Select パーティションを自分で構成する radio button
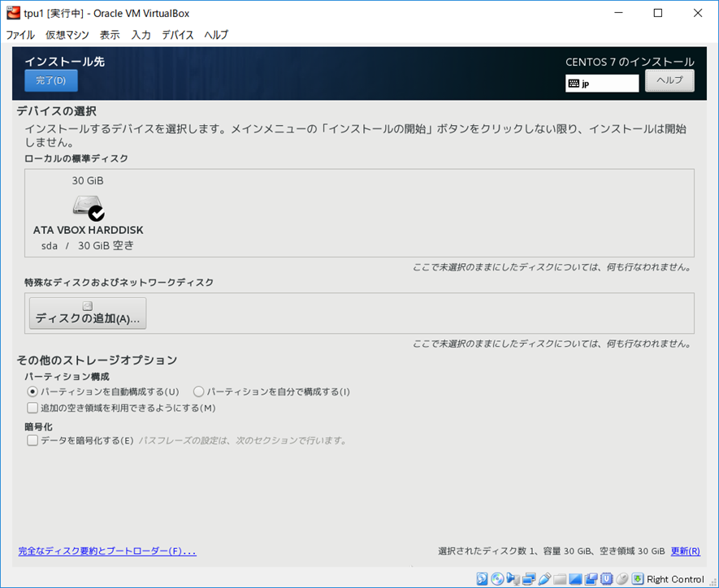The height and width of the screenshot is (588, 719). coord(198,391)
